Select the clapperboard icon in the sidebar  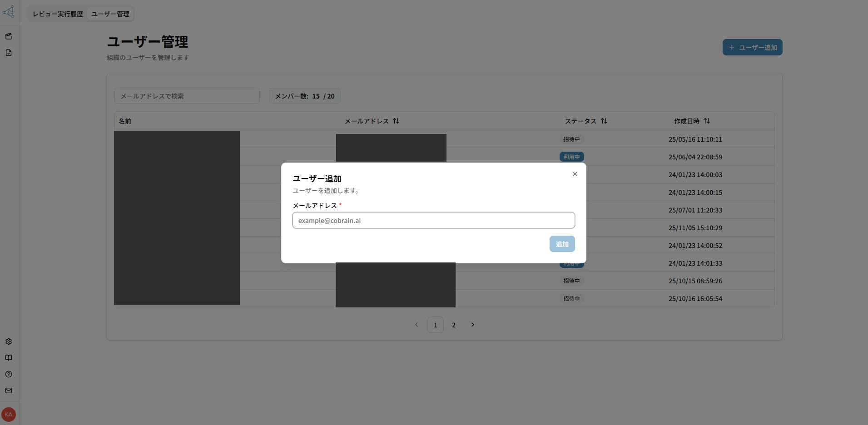click(x=9, y=36)
